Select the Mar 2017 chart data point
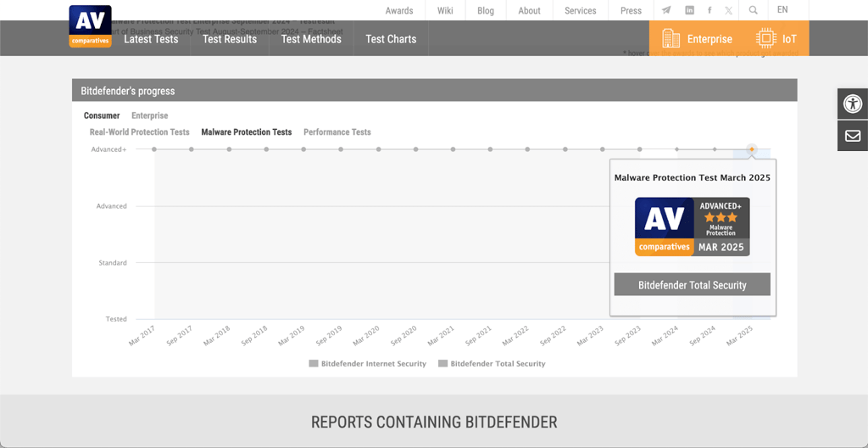The image size is (868, 448). click(154, 149)
